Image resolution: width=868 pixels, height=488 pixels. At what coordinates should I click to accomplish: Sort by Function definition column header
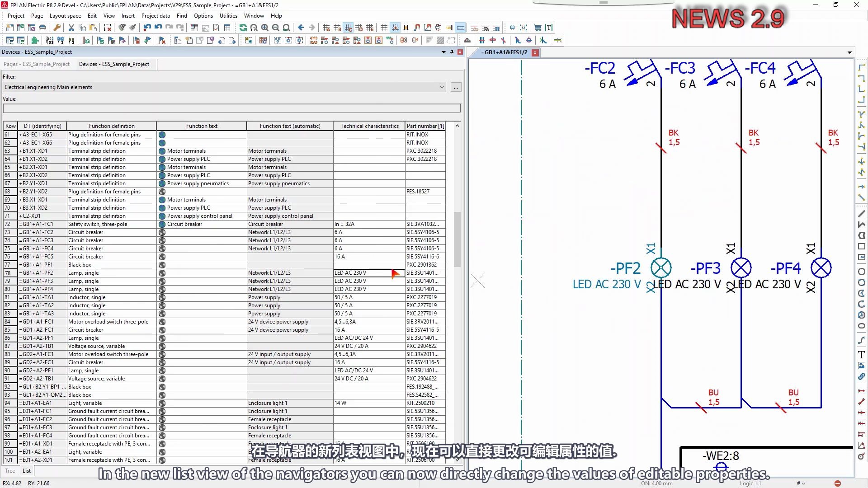112,126
